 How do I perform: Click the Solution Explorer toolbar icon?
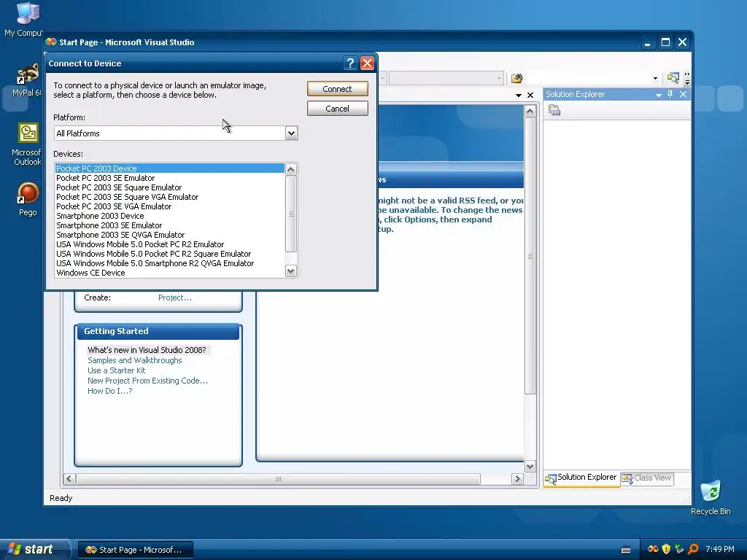click(673, 77)
